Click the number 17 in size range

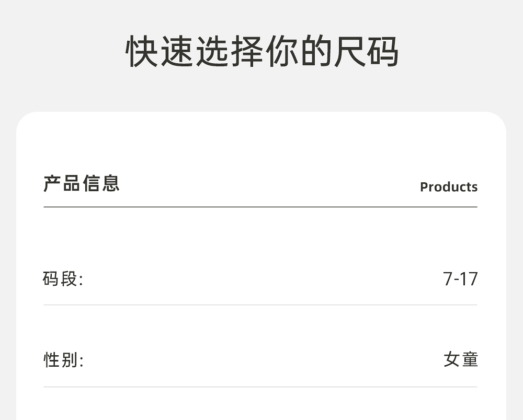point(469,279)
